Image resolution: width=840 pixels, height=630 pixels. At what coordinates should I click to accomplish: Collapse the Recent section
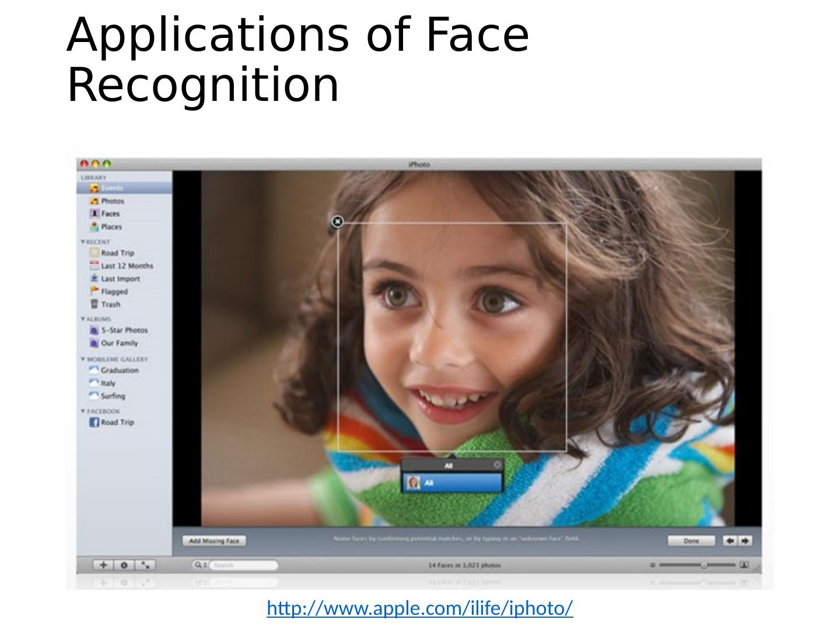83,242
